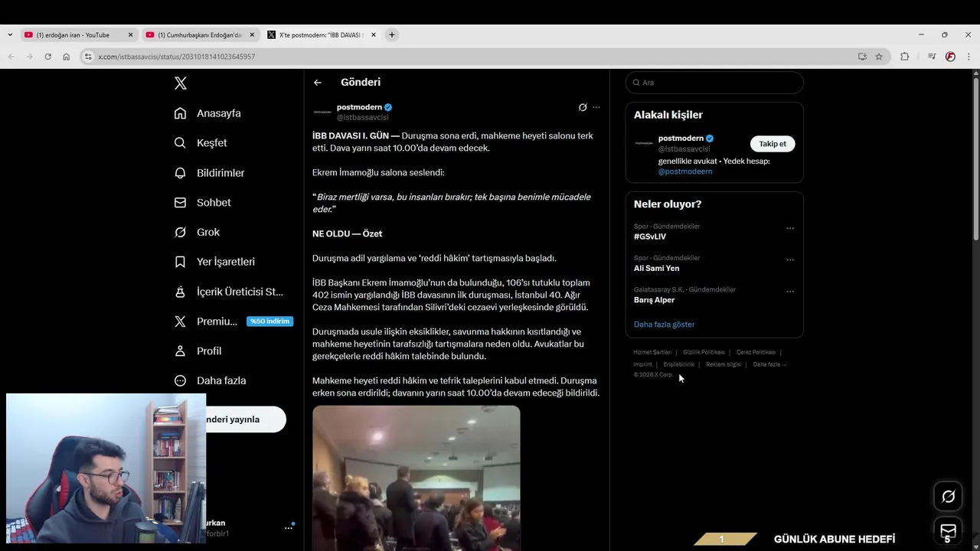The height and width of the screenshot is (551, 980).
Task: Open options for Ali Sami Yen trend
Action: (790, 259)
